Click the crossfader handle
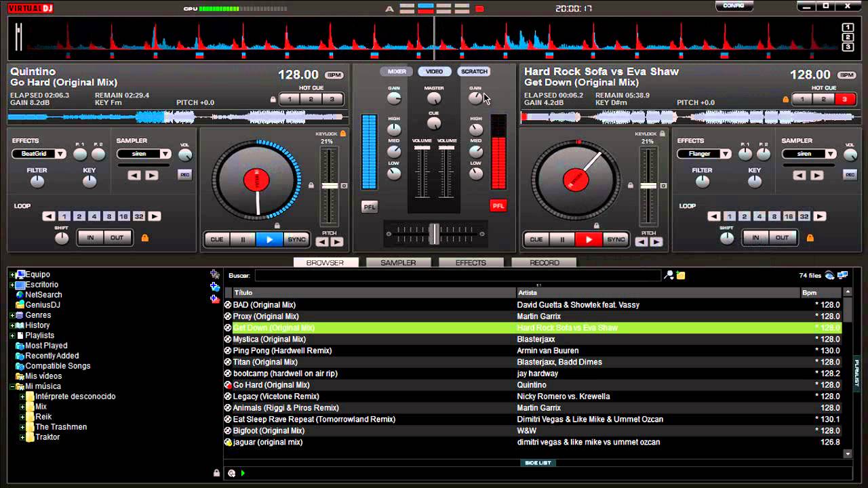This screenshot has width=868, height=488. (434, 233)
